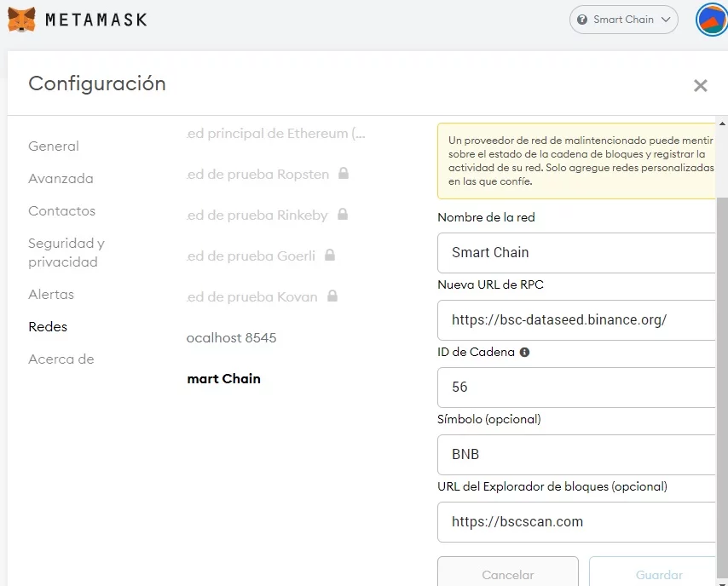
Task: Open the General settings tab
Action: pos(54,146)
